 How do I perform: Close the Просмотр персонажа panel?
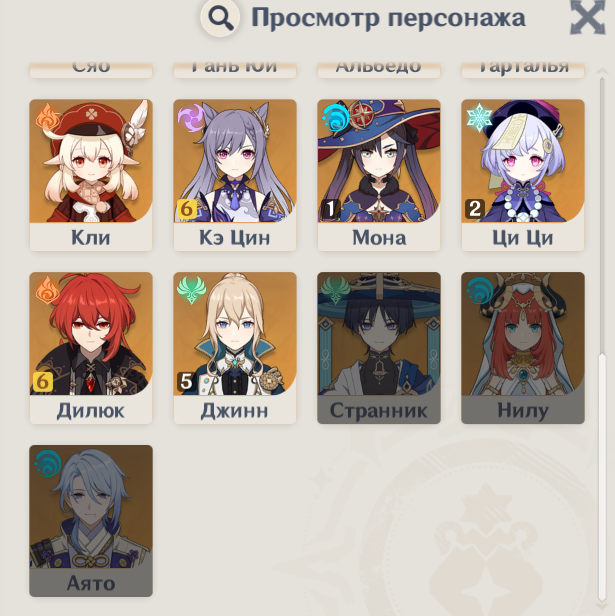[587, 18]
